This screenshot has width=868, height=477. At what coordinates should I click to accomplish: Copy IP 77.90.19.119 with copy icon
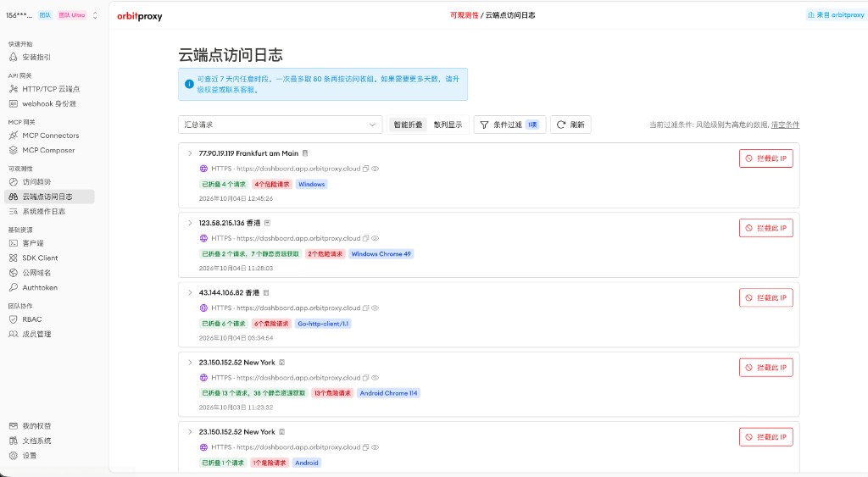click(305, 153)
